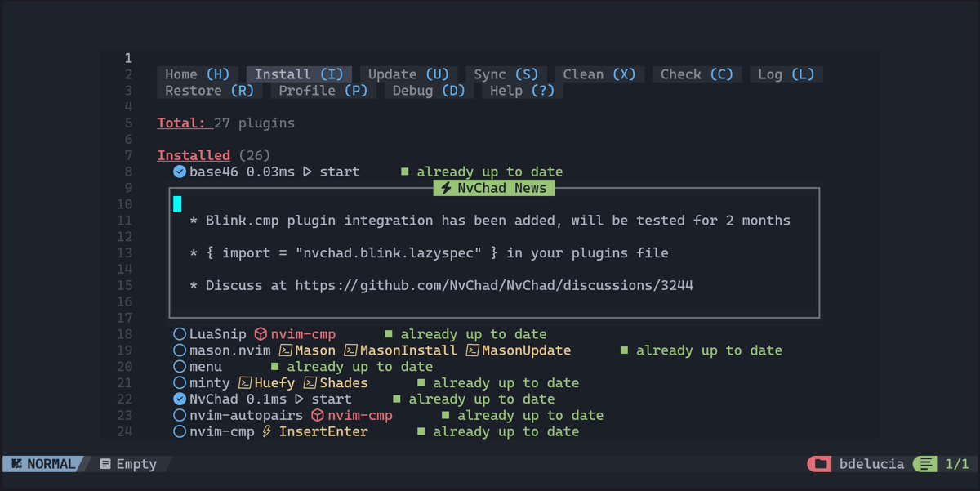980x491 pixels.
Task: Click the MasonInstall command label
Action: pos(408,350)
